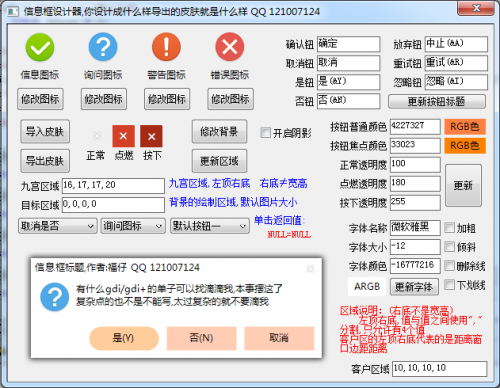Screen dimensions: 500x388
Task: Click the preview dialog title text
Action: click(117, 267)
